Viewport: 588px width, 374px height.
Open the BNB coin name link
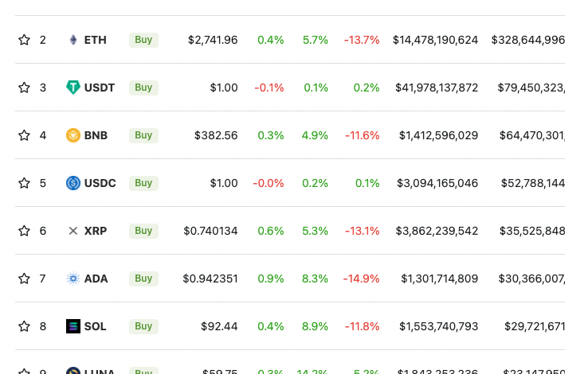[96, 135]
